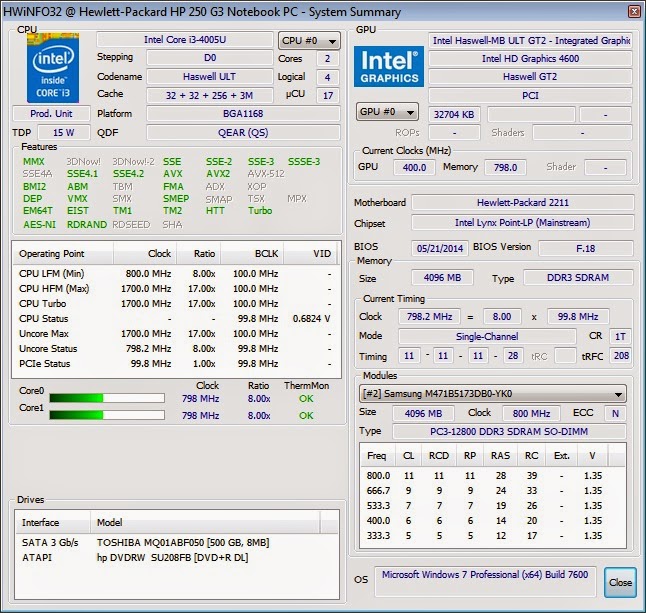Click the SSE4.2 feature label
The width and height of the screenshot is (646, 613).
coord(129,174)
